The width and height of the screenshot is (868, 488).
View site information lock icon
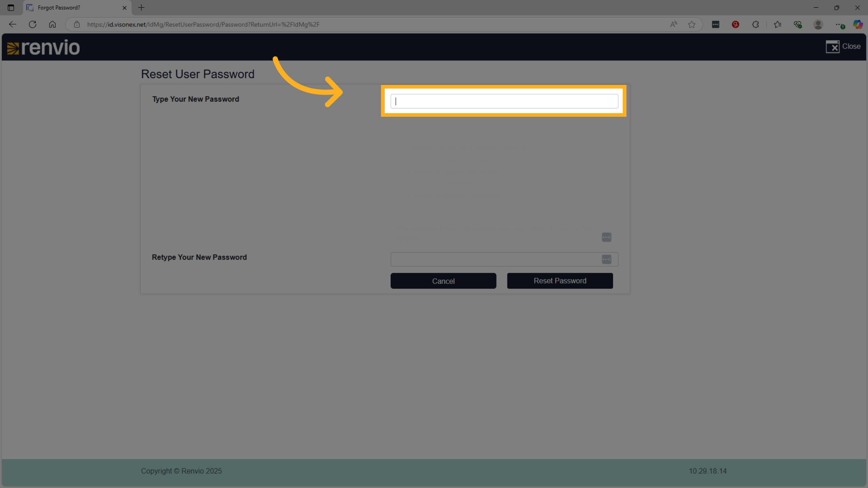(x=77, y=24)
